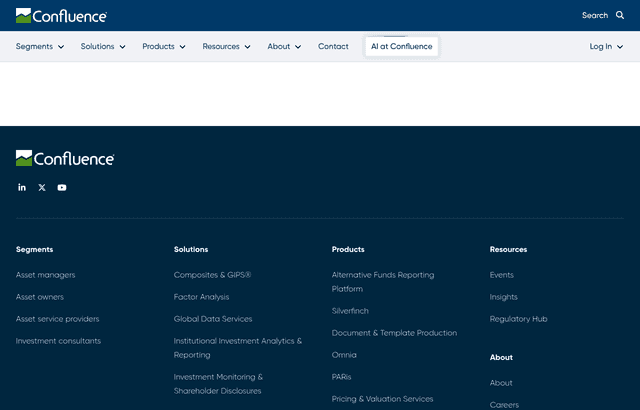The width and height of the screenshot is (640, 410).
Task: Click the search magnifier icon
Action: point(620,15)
